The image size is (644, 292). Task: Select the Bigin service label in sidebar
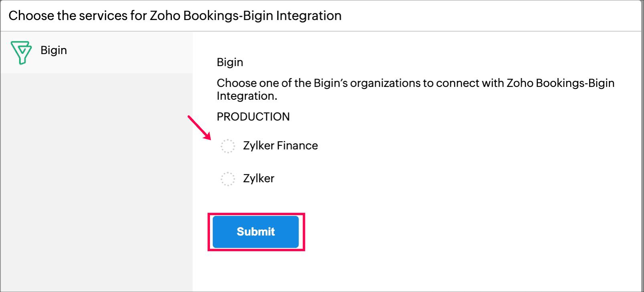coord(54,50)
